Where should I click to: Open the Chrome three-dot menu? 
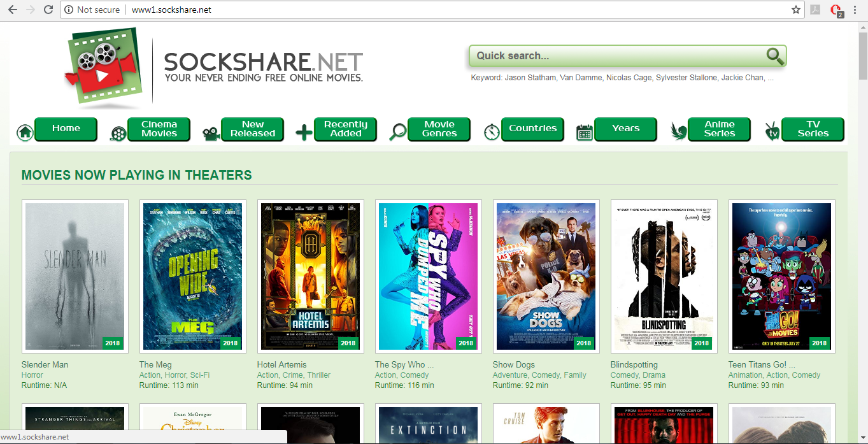[x=855, y=10]
